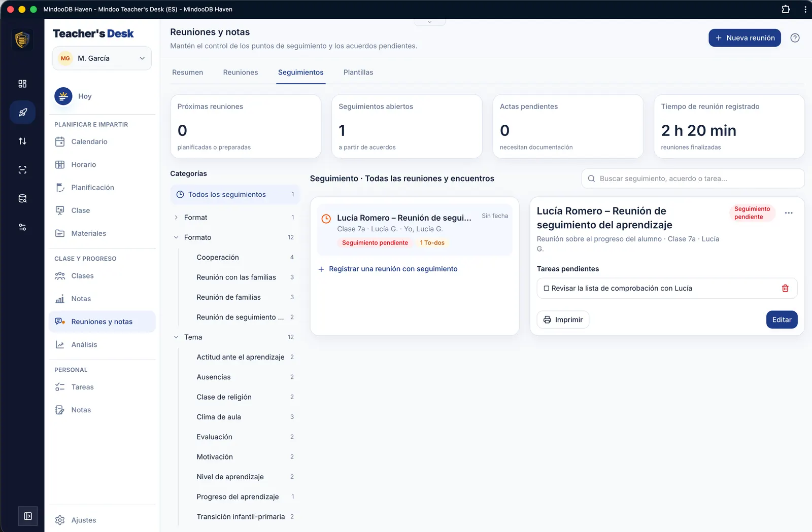This screenshot has width=812, height=532.
Task: Switch to the Resumen tab
Action: point(187,73)
